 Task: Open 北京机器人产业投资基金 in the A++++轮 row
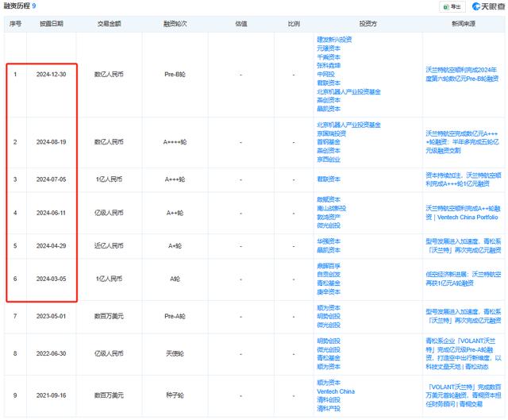pos(348,125)
